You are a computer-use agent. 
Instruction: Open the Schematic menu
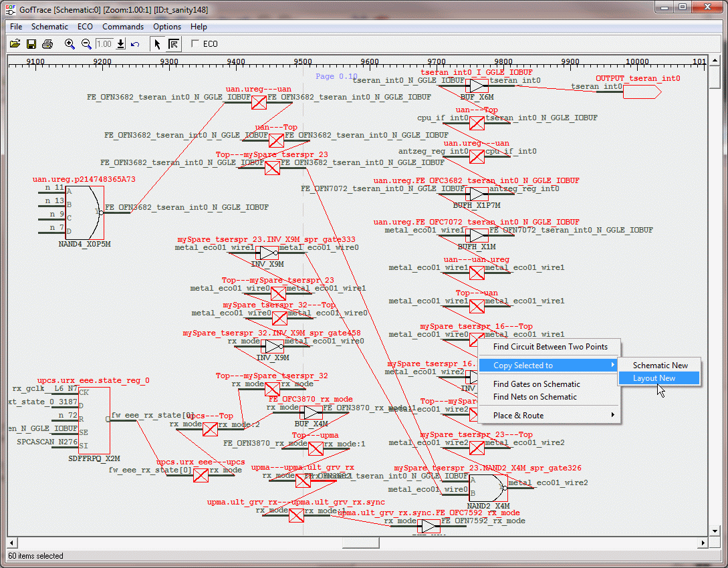tap(49, 27)
